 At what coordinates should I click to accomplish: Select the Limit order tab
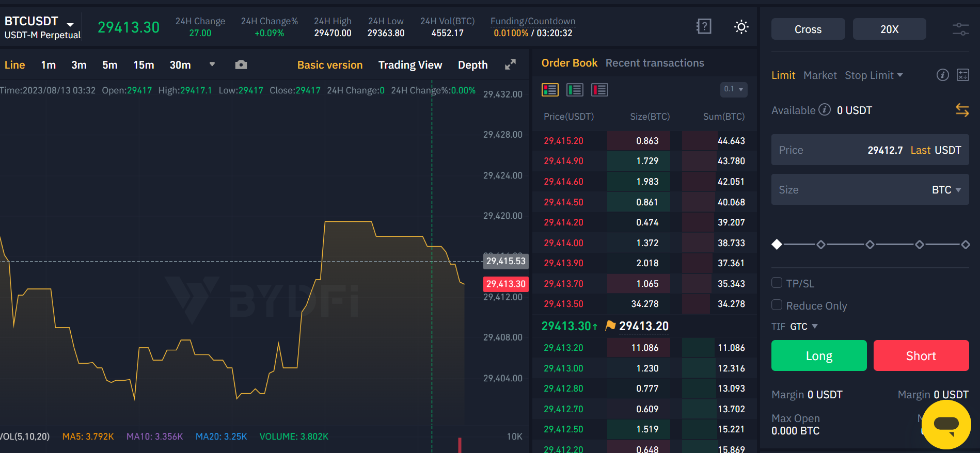coord(783,75)
